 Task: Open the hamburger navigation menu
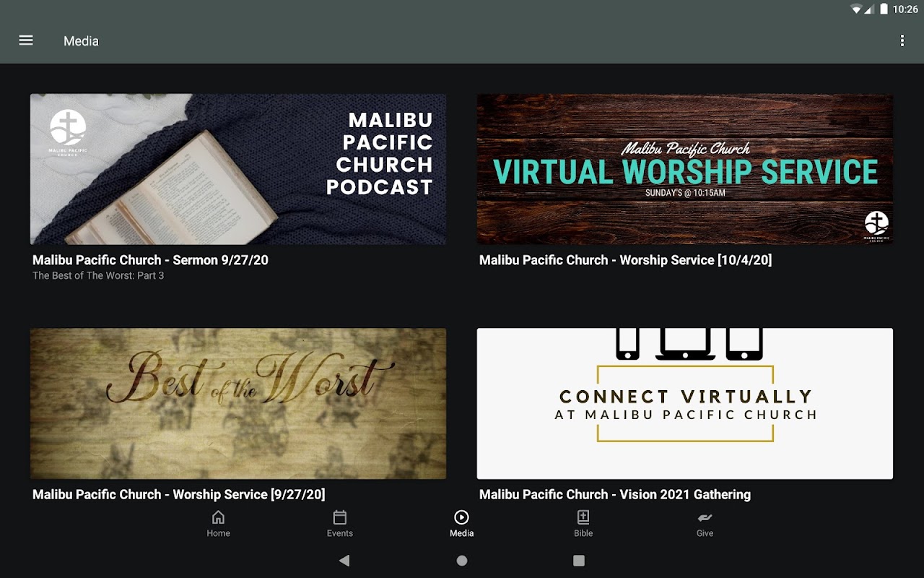pos(26,40)
